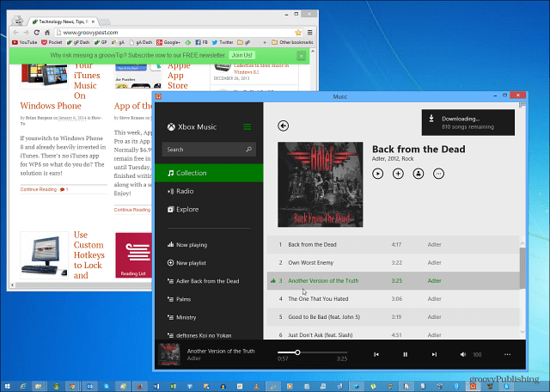Reload the page in Chrome
Image resolution: width=550 pixels, height=392 pixels.
click(36, 33)
